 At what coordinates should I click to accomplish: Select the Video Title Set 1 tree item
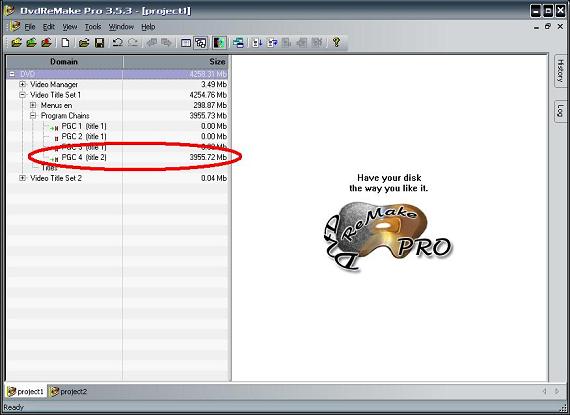point(55,95)
